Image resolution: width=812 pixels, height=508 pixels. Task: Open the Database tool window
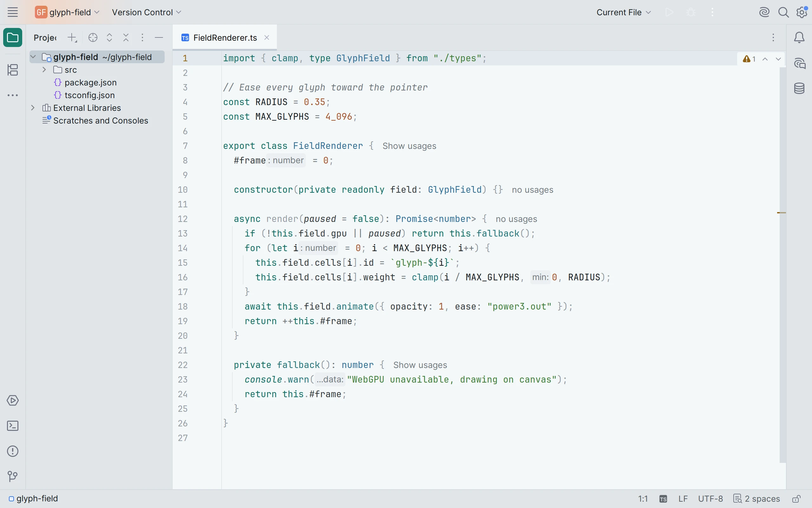(x=799, y=88)
